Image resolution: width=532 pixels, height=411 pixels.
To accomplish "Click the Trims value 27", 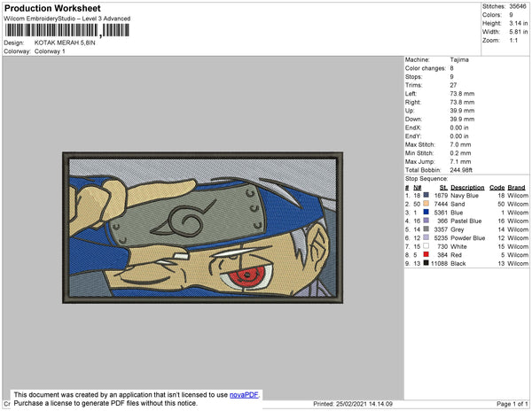I will click(453, 85).
